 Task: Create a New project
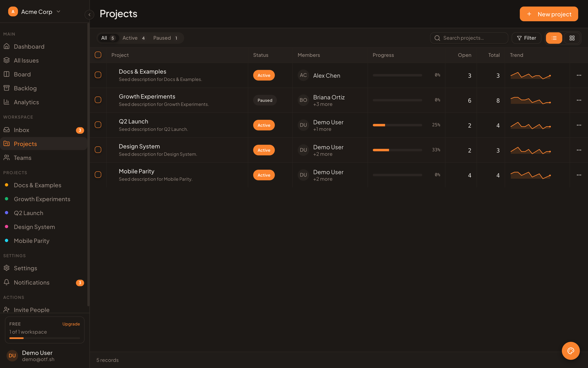[549, 14]
